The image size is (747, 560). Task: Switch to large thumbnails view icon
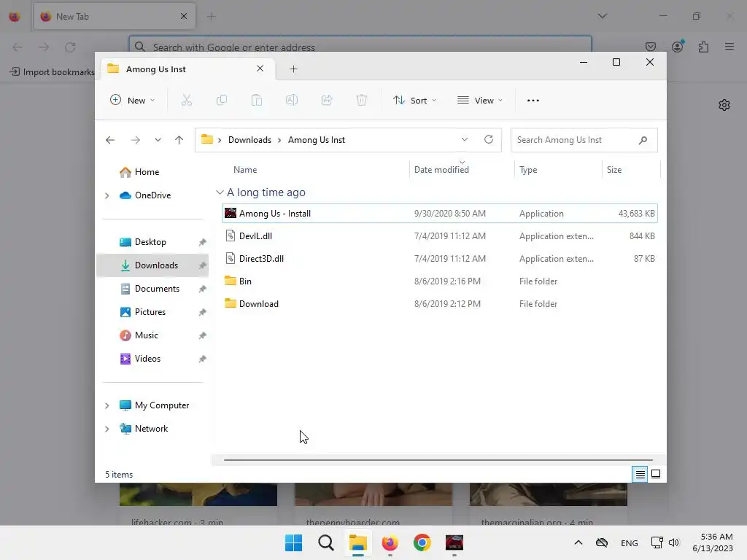click(x=656, y=474)
